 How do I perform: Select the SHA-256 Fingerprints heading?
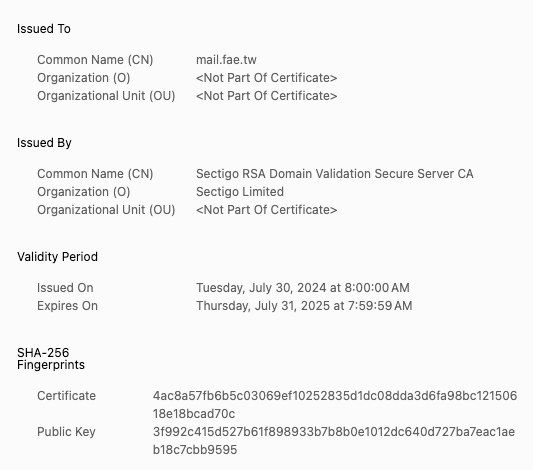(x=51, y=359)
